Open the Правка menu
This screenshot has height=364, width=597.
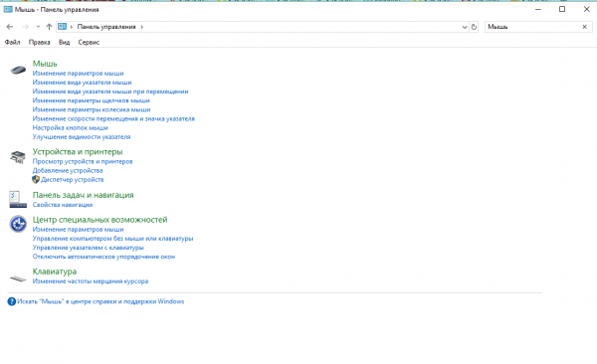tap(39, 42)
